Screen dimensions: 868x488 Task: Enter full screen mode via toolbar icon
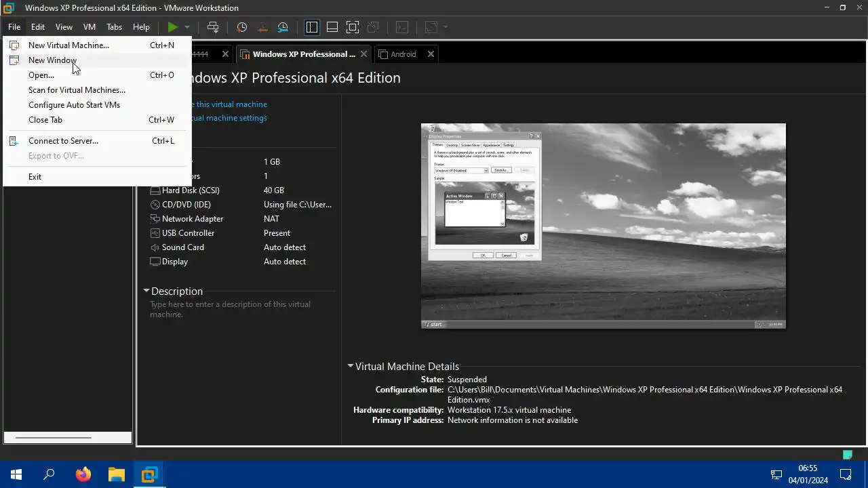click(x=353, y=27)
